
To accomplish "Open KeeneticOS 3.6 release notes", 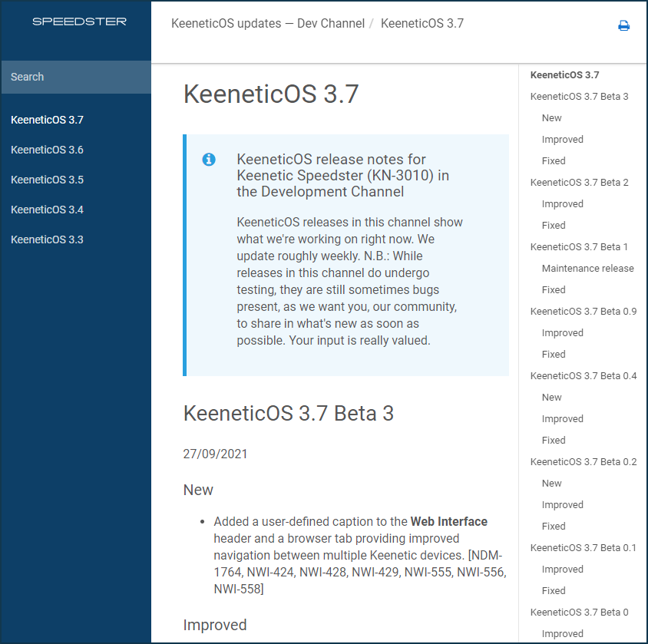I will [x=47, y=150].
